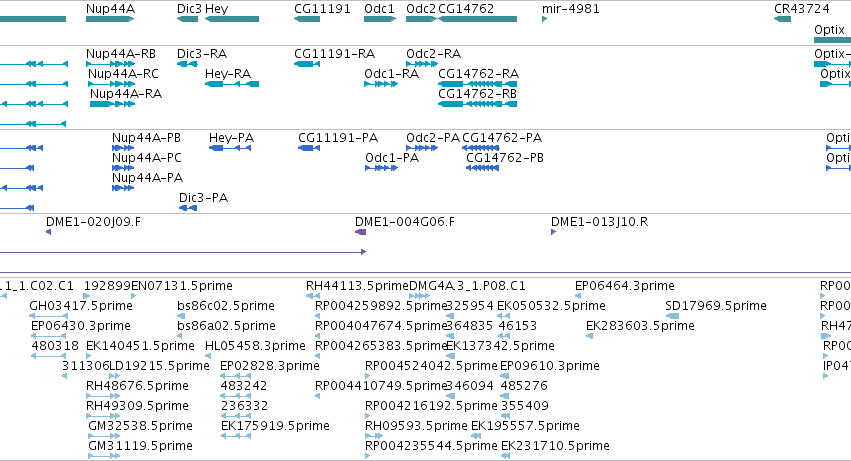Select EST EP02828.3prime
Image resolution: width=851 pixels, height=461 pixels.
[236, 376]
